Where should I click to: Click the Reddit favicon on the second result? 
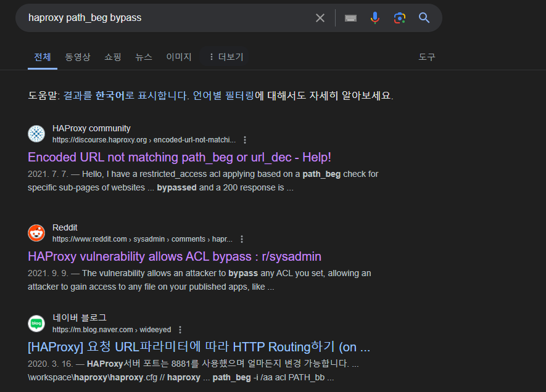[x=36, y=232]
